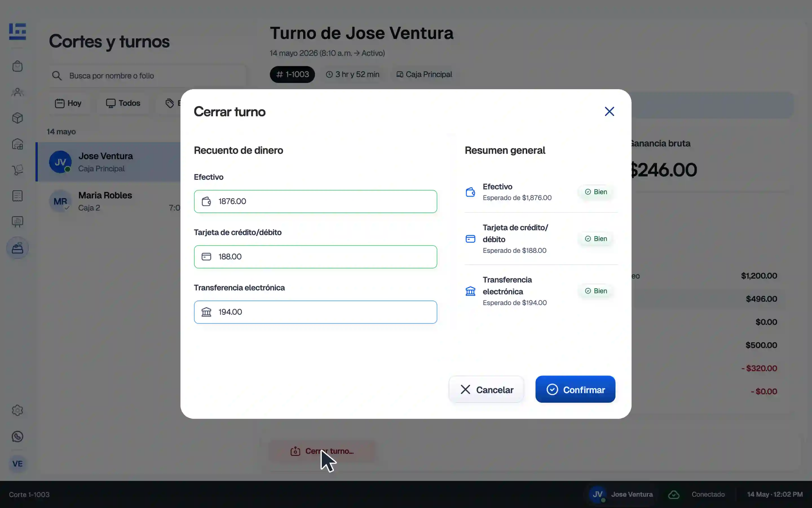
Task: Click the search field Busca por nombre o folio
Action: coord(148,76)
